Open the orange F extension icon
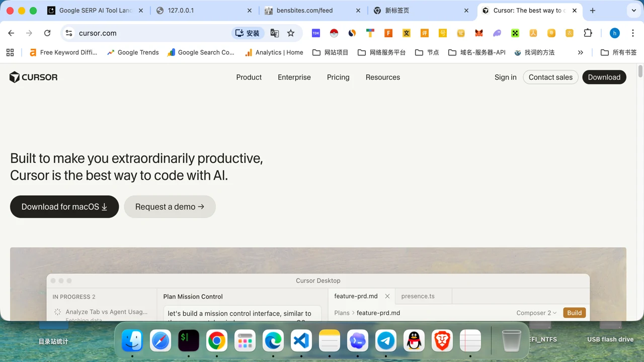 point(388,33)
